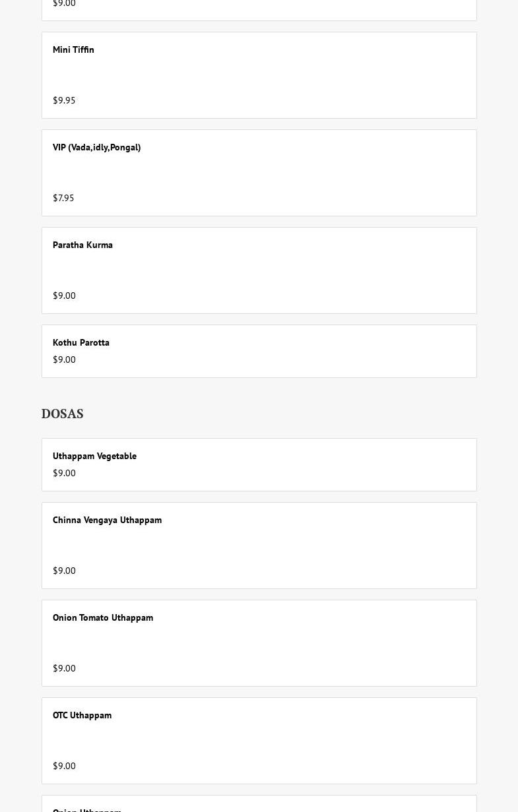Screen dimensions: 518x812
Task: Pick the Onion Tomato Uthappam item
Action: click(103, 618)
